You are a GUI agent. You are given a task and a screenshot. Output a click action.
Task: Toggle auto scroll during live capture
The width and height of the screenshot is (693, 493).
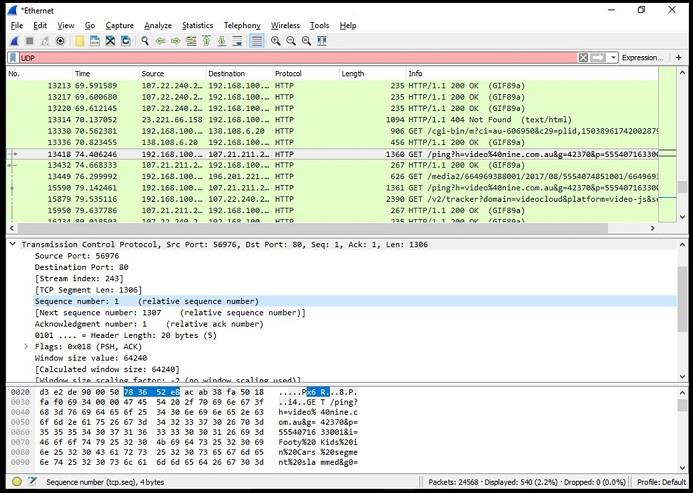pyautogui.click(x=237, y=41)
